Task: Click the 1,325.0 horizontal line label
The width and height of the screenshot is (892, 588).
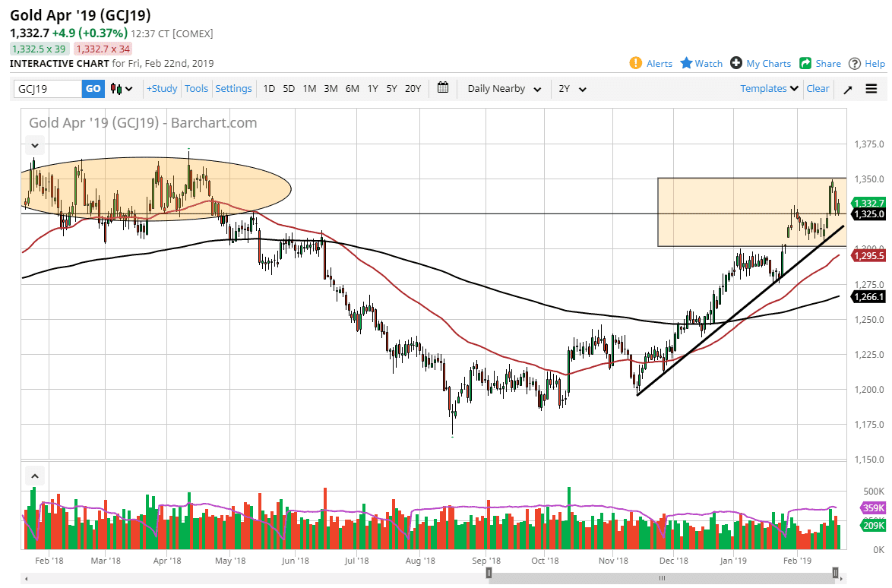Action: [x=868, y=214]
